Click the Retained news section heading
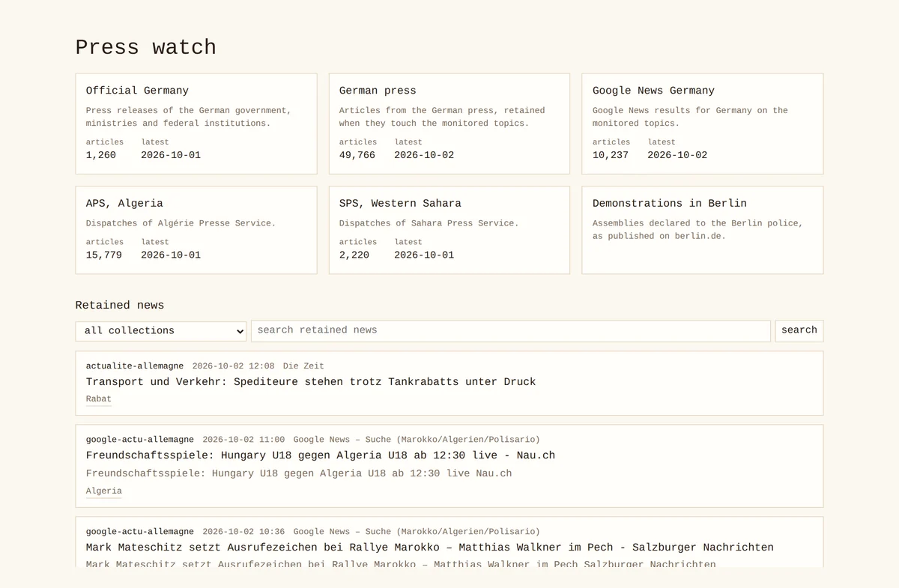899x588 pixels. [x=120, y=305]
